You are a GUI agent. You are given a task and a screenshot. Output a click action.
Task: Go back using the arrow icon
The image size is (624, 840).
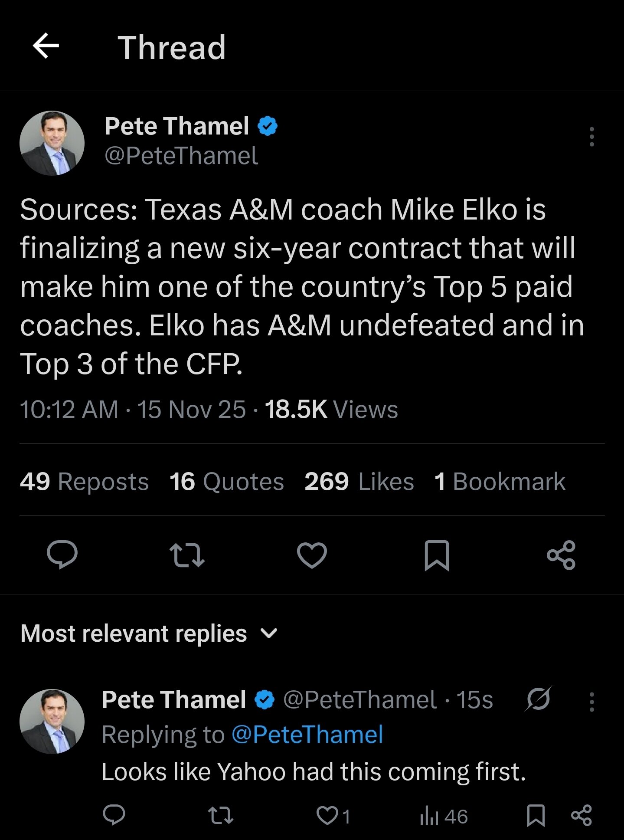(x=46, y=46)
